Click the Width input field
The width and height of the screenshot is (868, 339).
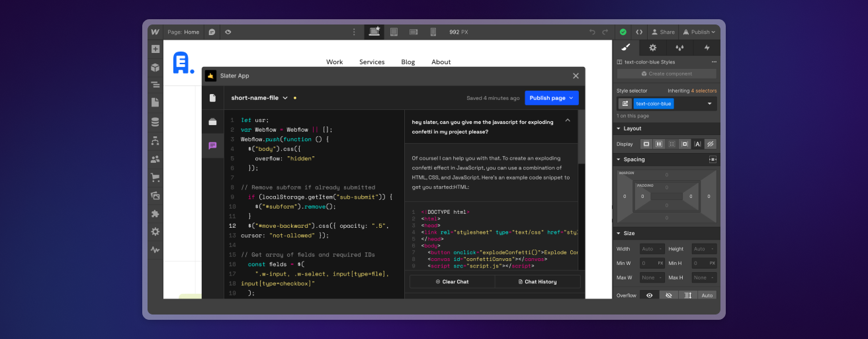click(651, 249)
